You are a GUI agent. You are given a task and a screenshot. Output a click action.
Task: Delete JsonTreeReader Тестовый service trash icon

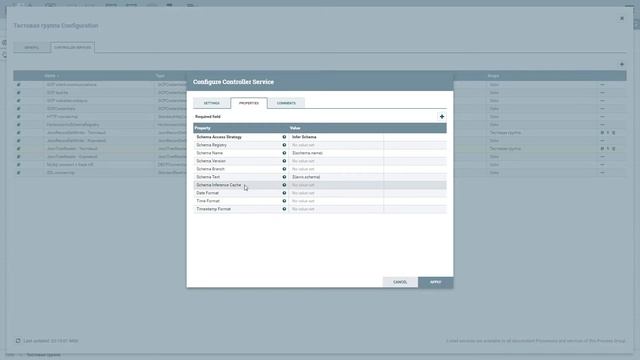click(x=613, y=149)
